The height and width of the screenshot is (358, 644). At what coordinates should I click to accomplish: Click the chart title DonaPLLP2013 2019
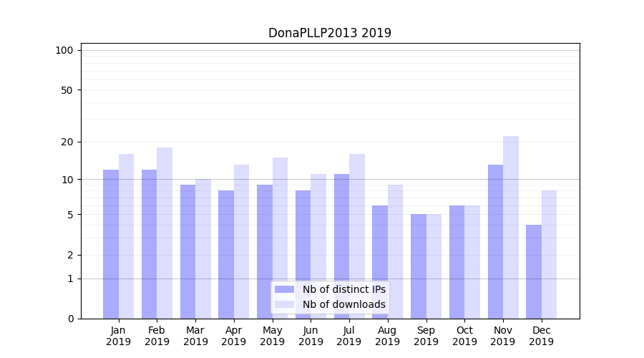tap(330, 33)
